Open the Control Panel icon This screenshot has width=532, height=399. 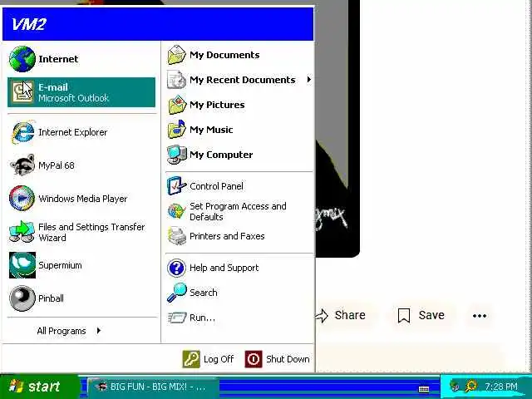tap(177, 186)
